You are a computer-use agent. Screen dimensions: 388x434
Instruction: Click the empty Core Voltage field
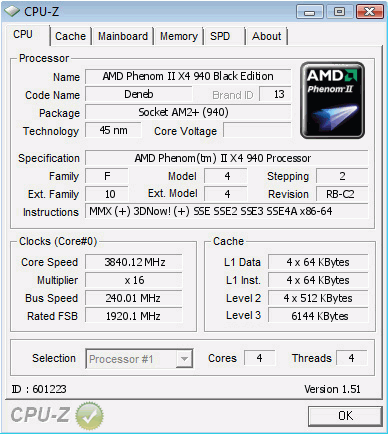pyautogui.click(x=257, y=130)
